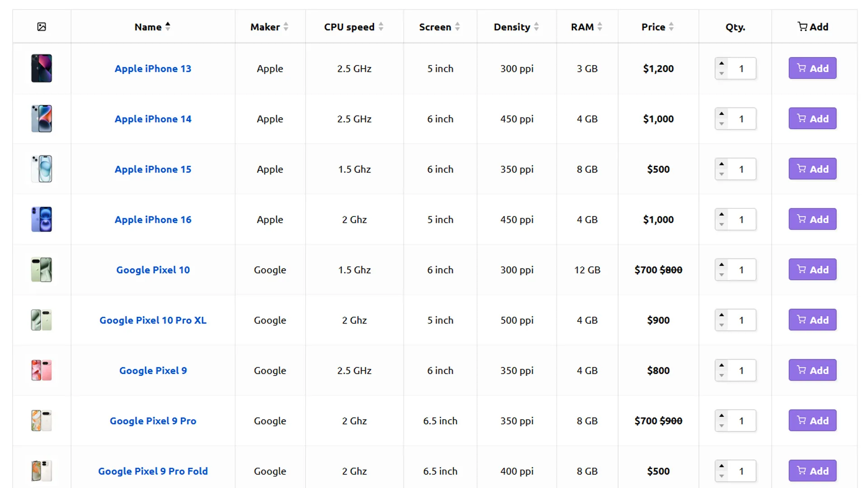Sort phones by Price

point(658,27)
